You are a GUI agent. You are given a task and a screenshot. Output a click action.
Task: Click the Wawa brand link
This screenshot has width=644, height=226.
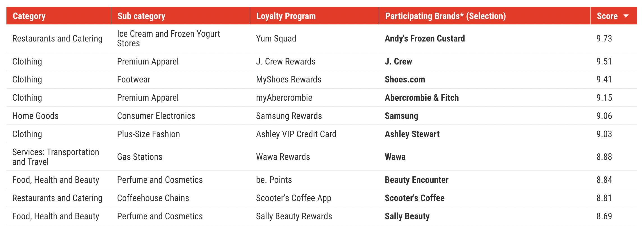[x=395, y=157]
